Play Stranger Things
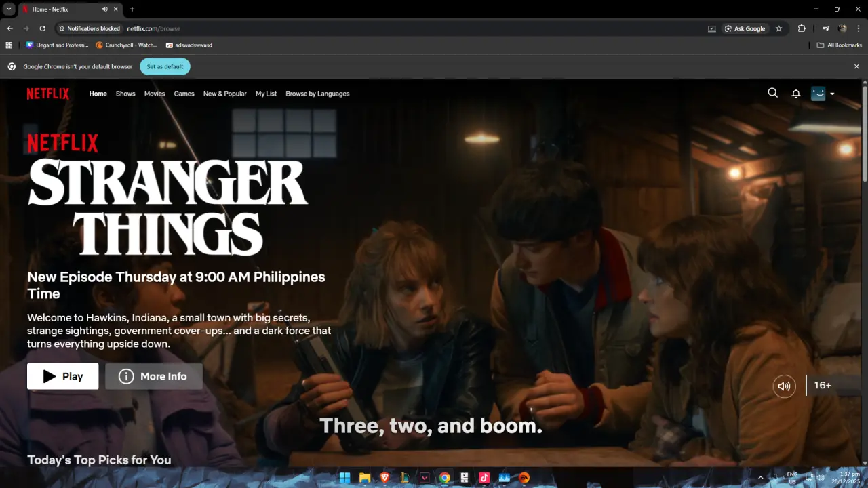The height and width of the screenshot is (488, 868). point(62,376)
